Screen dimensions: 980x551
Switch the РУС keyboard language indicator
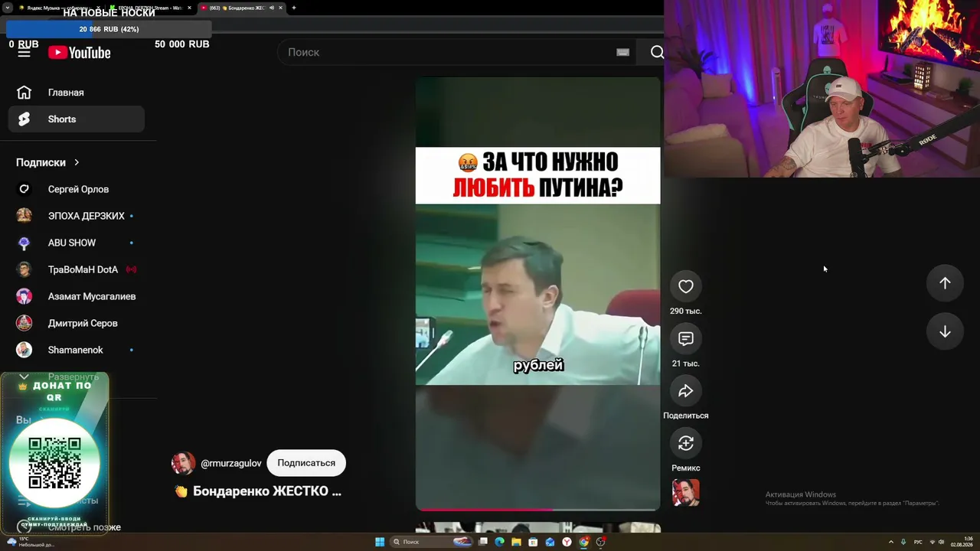918,542
